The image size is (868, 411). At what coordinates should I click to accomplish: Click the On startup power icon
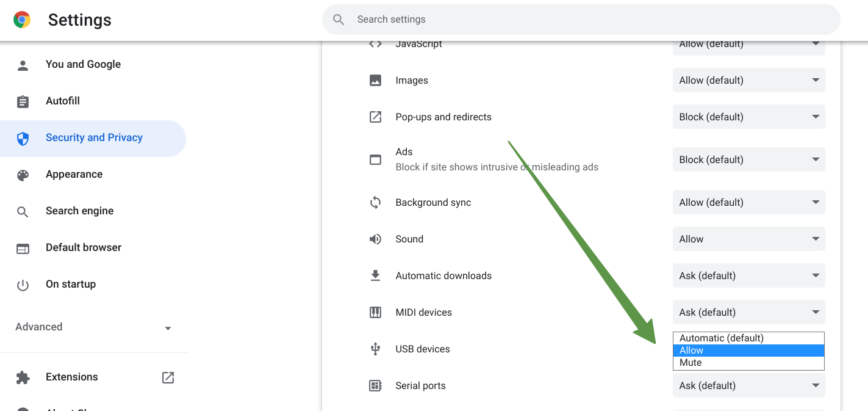(23, 285)
